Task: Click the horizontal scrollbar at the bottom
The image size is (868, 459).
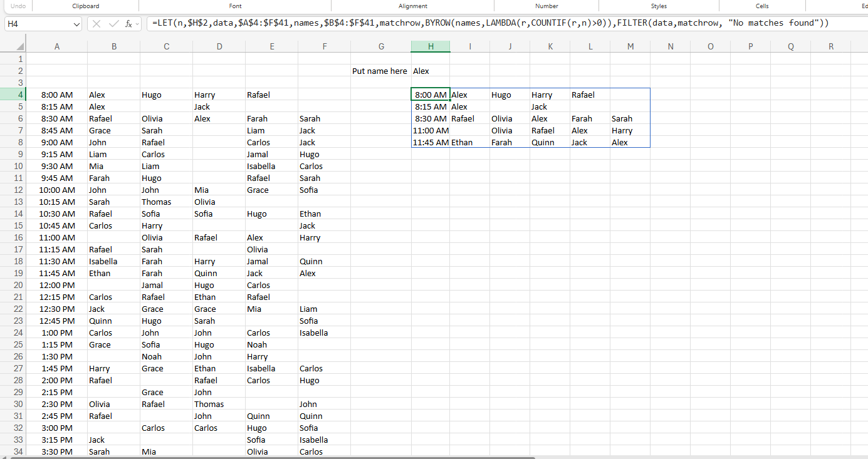Action: [x=273, y=458]
